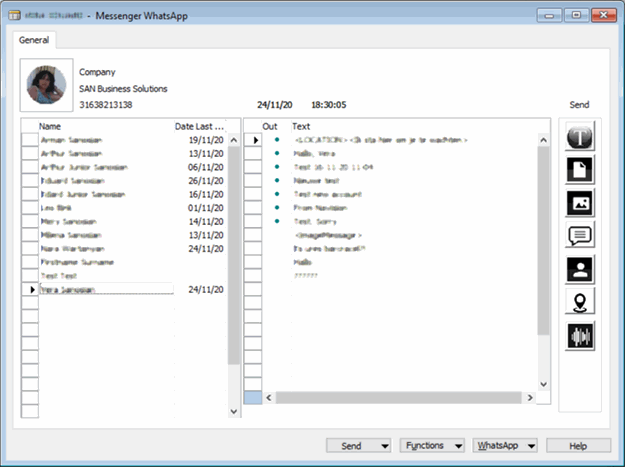
Task: Select the Test Test contact row
Action: point(123,275)
